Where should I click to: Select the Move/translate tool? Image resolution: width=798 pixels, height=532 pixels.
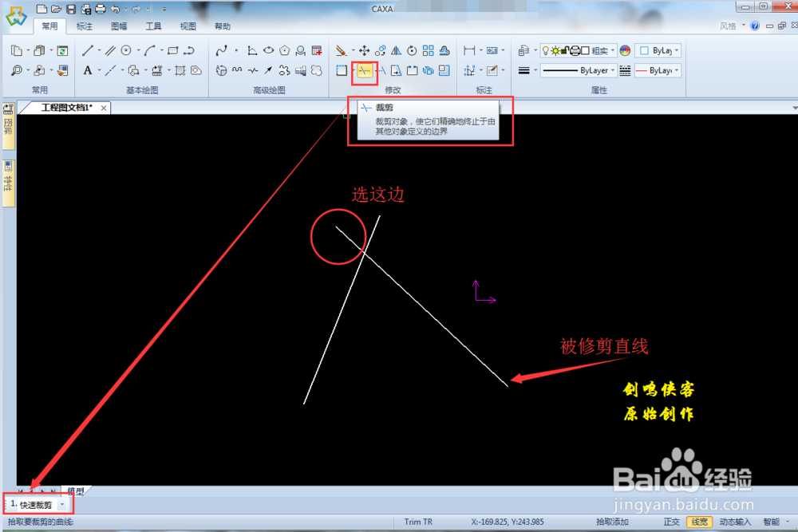(x=364, y=50)
